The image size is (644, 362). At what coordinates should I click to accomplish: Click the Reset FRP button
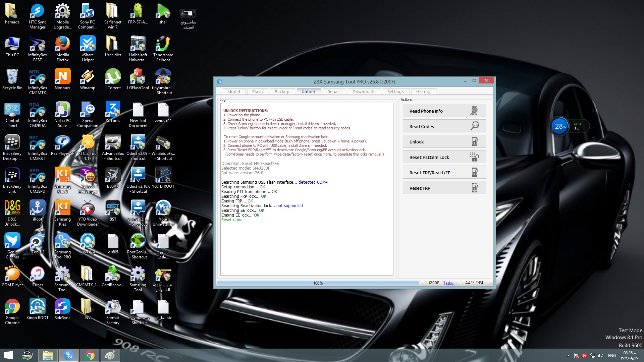click(444, 188)
